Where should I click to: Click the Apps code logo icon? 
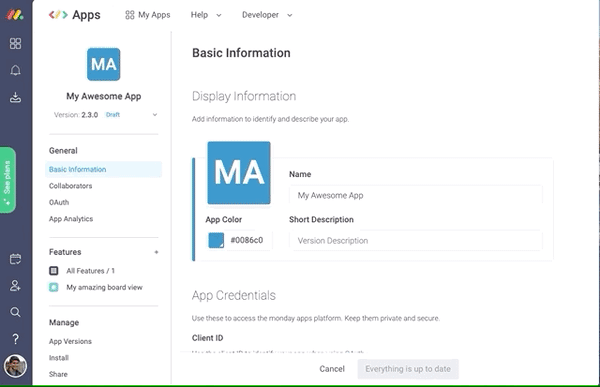(x=58, y=15)
